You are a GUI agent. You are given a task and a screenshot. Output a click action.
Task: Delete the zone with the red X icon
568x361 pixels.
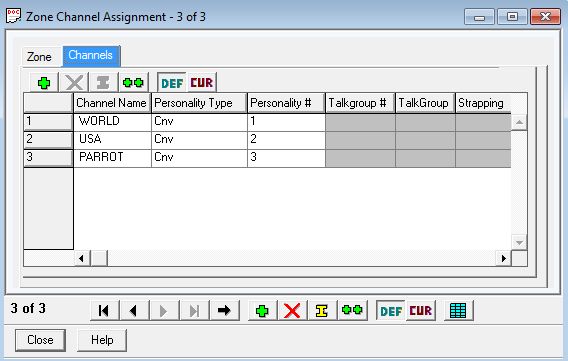point(292,310)
